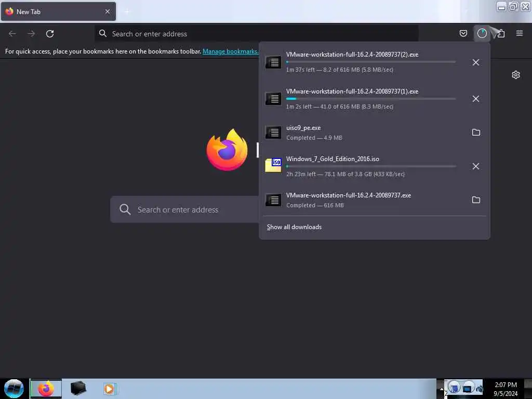This screenshot has height=399, width=532.
Task: Expand the hidden system tray icons arrow
Action: click(x=442, y=389)
